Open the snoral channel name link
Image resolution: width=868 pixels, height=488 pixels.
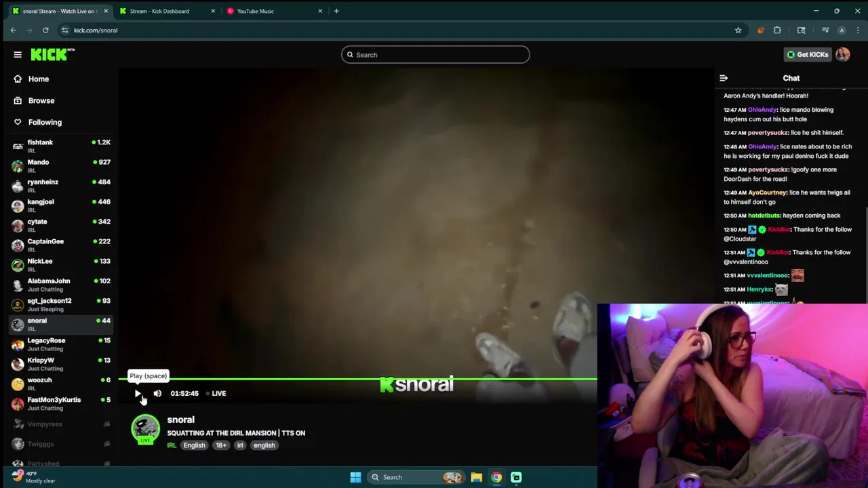point(180,420)
